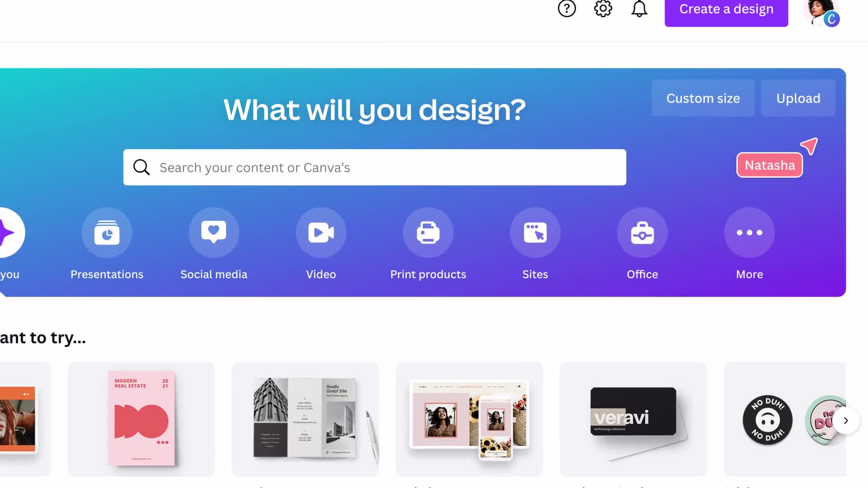Viewport: 868px width, 488px height.
Task: Click the Sites category icon
Action: (535, 232)
